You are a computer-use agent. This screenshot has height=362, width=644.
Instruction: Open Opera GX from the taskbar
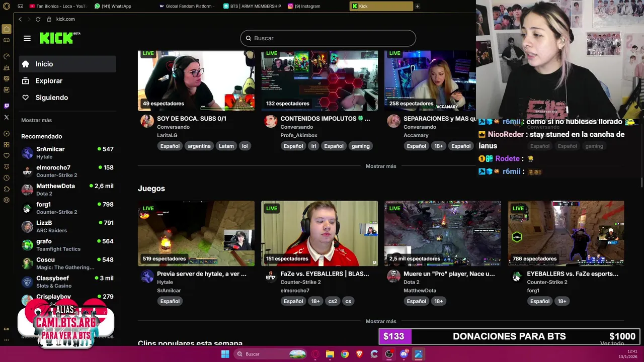pos(315,354)
